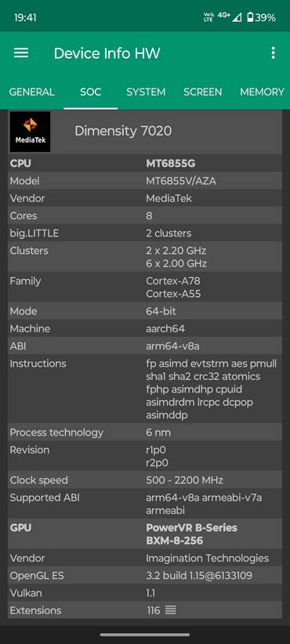
Task: Open the hamburger navigation menu
Action: click(21, 53)
